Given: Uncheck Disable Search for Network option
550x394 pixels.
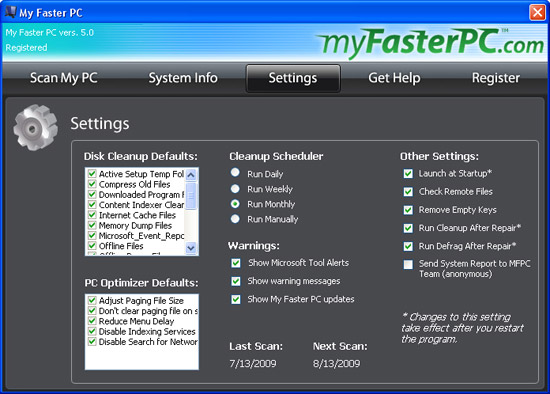Looking at the screenshot, I should (92, 341).
